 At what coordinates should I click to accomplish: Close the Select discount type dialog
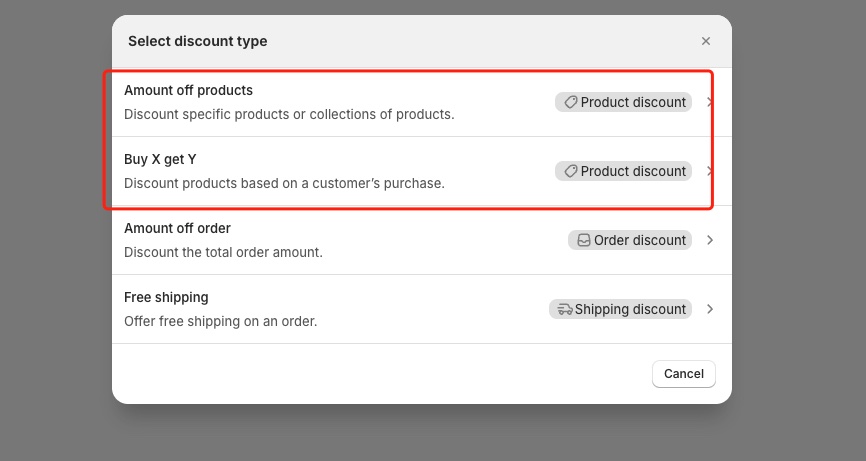706,41
